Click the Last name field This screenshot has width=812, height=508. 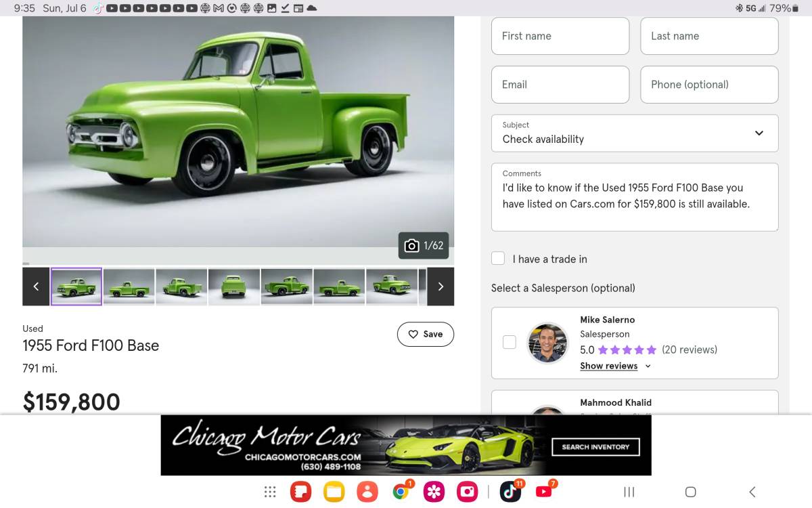coord(709,36)
